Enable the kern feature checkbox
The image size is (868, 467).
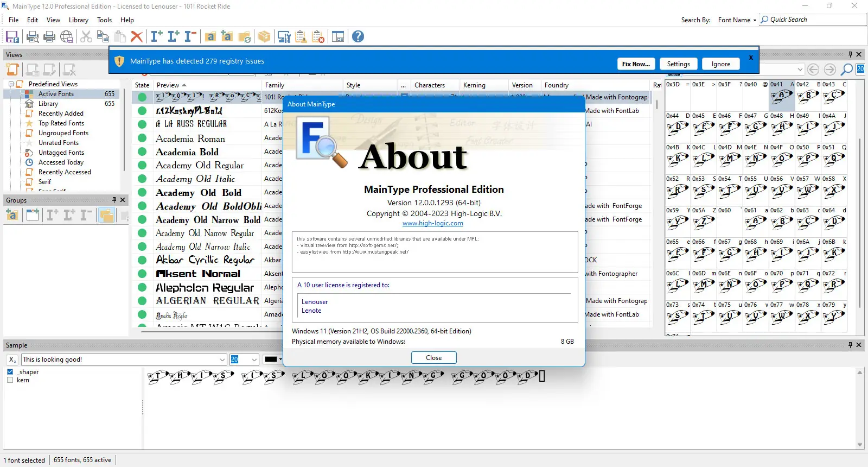(x=10, y=380)
